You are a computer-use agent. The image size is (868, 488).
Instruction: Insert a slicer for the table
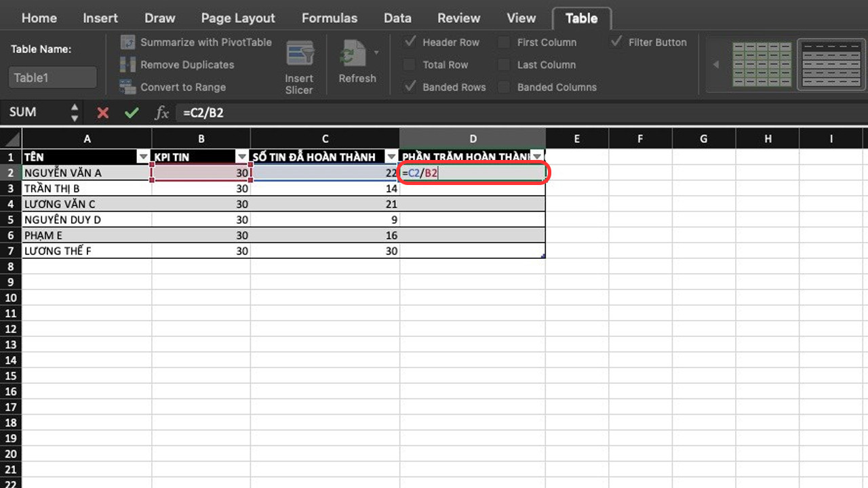(x=299, y=68)
